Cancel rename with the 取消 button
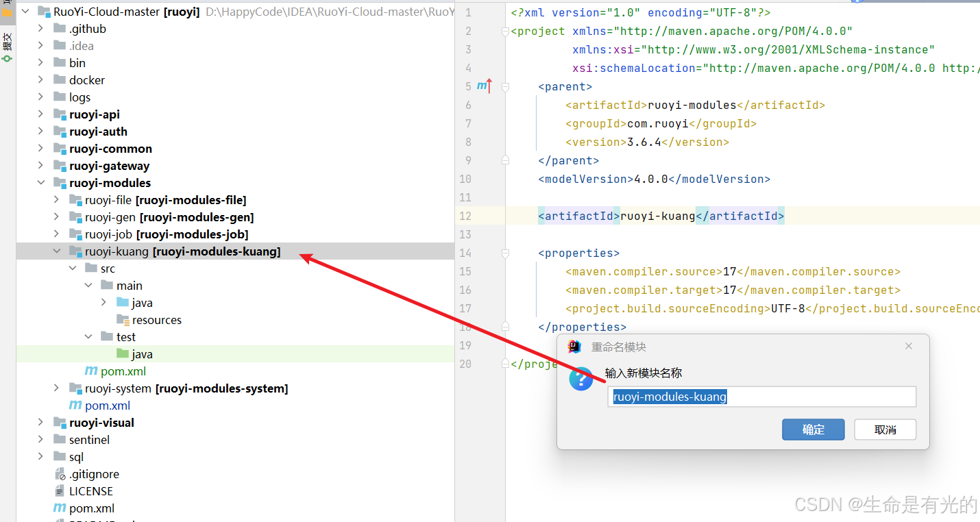 point(885,430)
